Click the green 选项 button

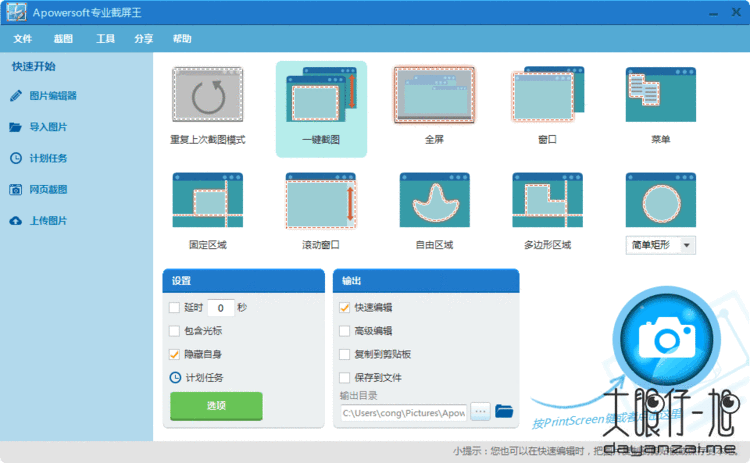click(x=216, y=406)
